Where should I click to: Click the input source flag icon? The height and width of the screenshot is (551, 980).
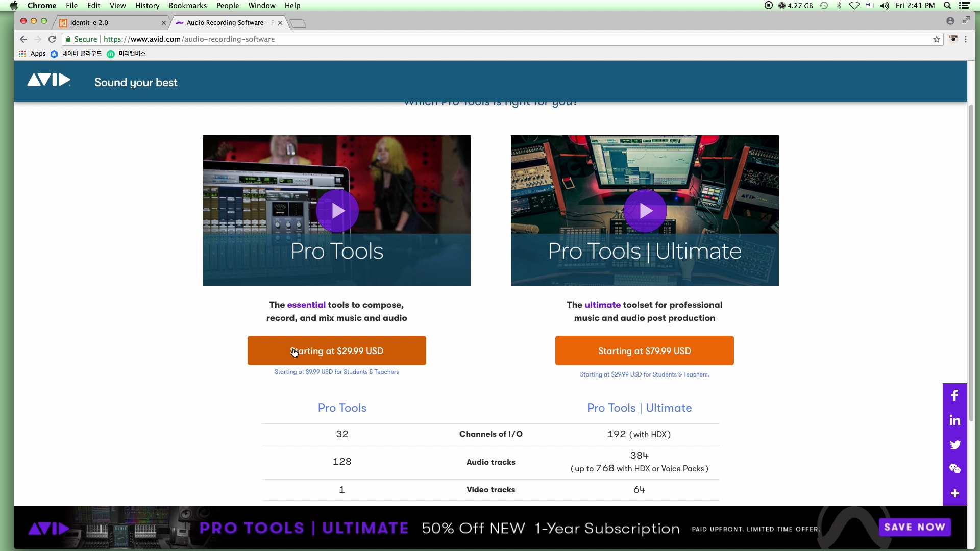tap(870, 6)
